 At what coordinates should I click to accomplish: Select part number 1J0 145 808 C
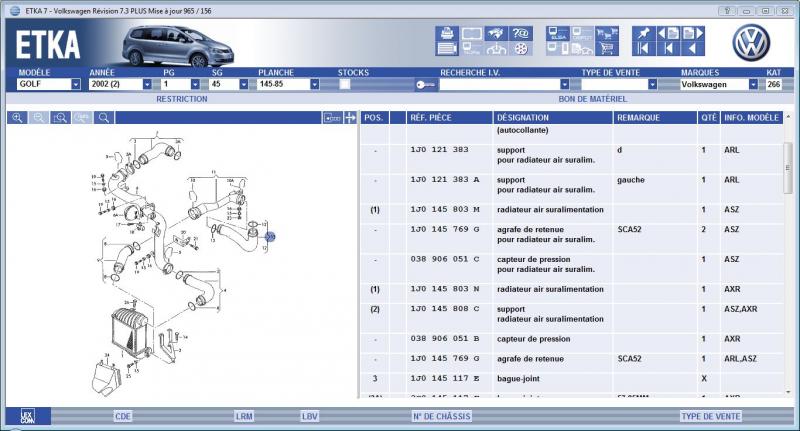coord(445,309)
